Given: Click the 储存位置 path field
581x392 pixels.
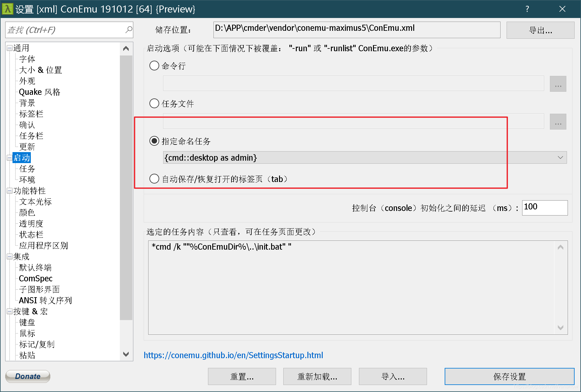Looking at the screenshot, I should pos(357,30).
